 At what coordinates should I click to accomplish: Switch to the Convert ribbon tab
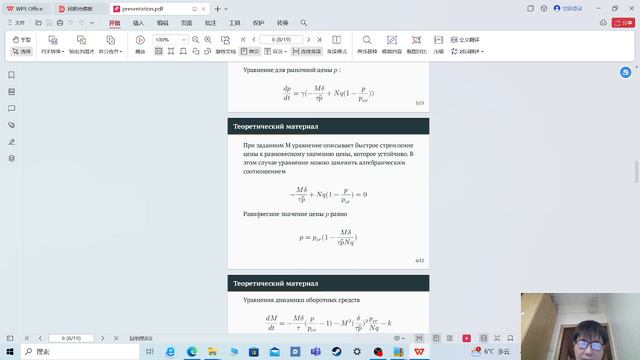coord(282,23)
